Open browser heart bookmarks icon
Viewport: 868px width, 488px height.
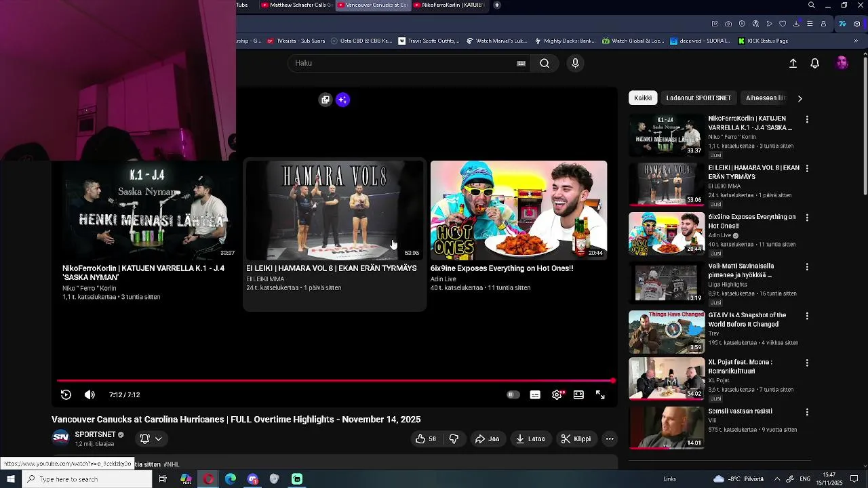point(783,24)
